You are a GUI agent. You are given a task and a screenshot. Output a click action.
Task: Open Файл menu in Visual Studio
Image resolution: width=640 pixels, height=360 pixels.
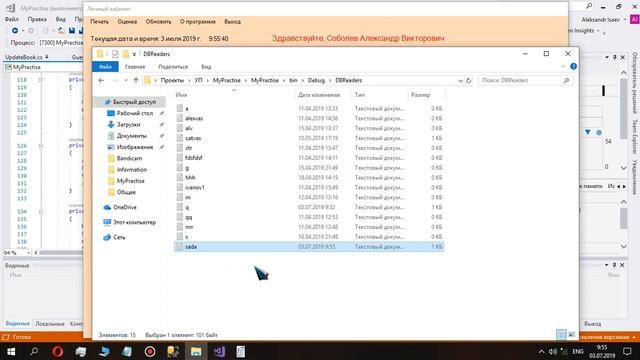click(x=11, y=19)
